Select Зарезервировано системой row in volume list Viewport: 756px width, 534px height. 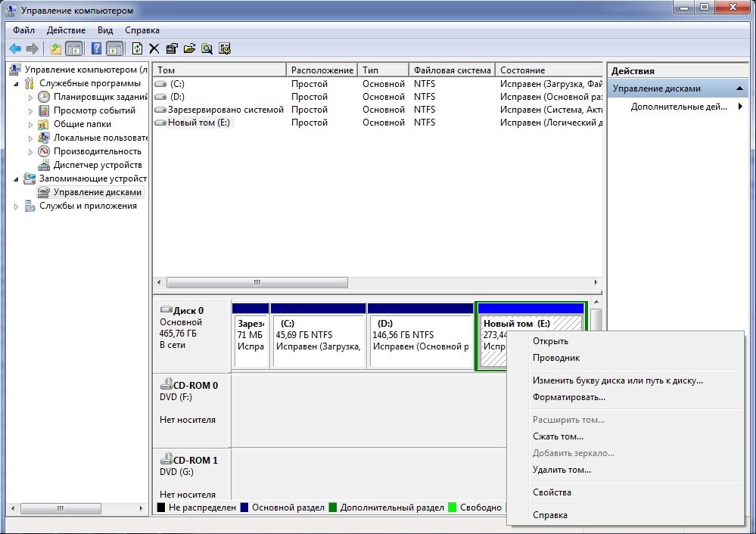(378, 110)
